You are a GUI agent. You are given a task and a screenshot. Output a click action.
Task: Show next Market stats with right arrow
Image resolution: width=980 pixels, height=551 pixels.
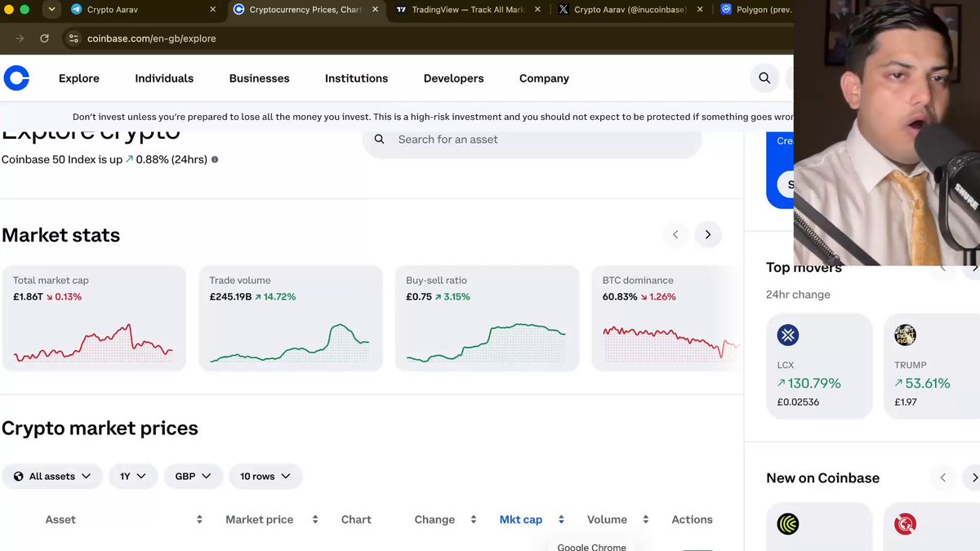708,235
